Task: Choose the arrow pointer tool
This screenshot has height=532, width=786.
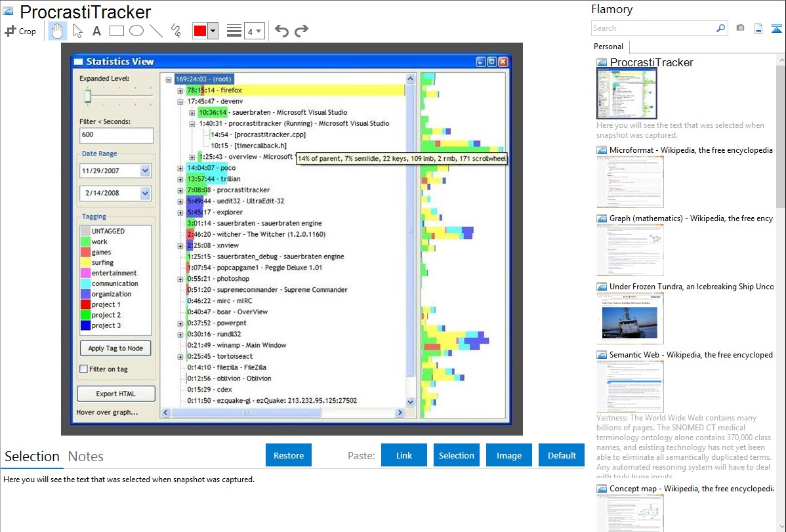Action: click(77, 31)
